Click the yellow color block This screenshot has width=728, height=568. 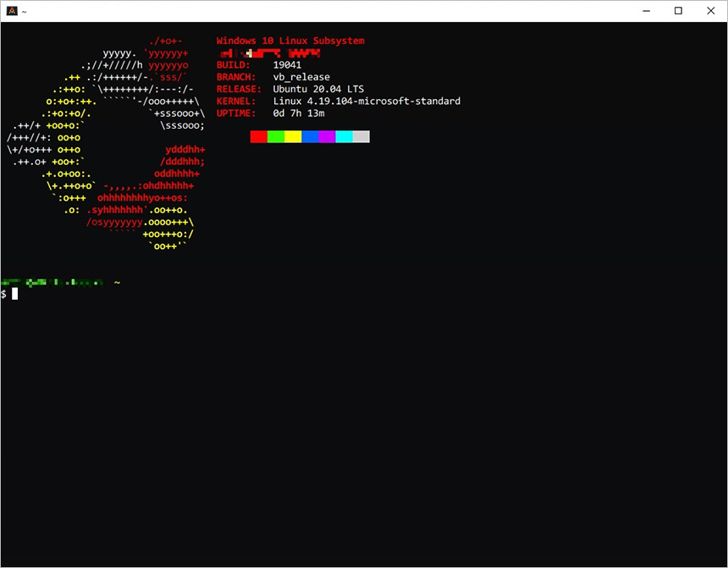click(293, 136)
